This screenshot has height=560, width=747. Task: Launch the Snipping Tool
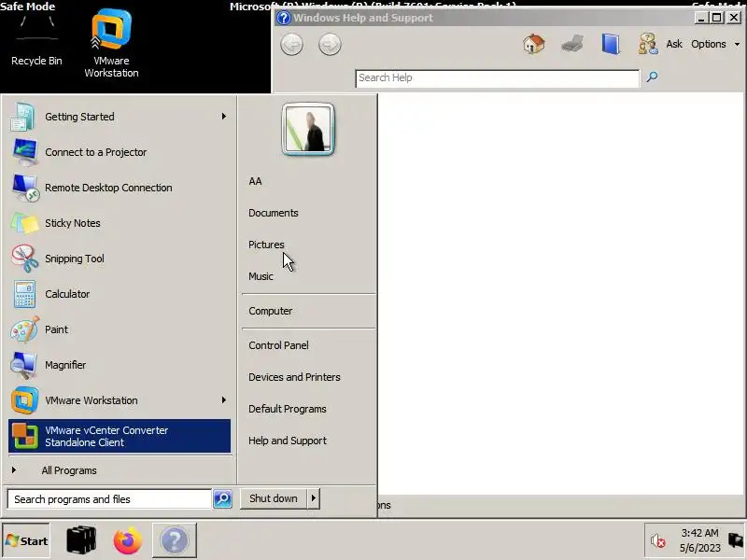pyautogui.click(x=120, y=259)
